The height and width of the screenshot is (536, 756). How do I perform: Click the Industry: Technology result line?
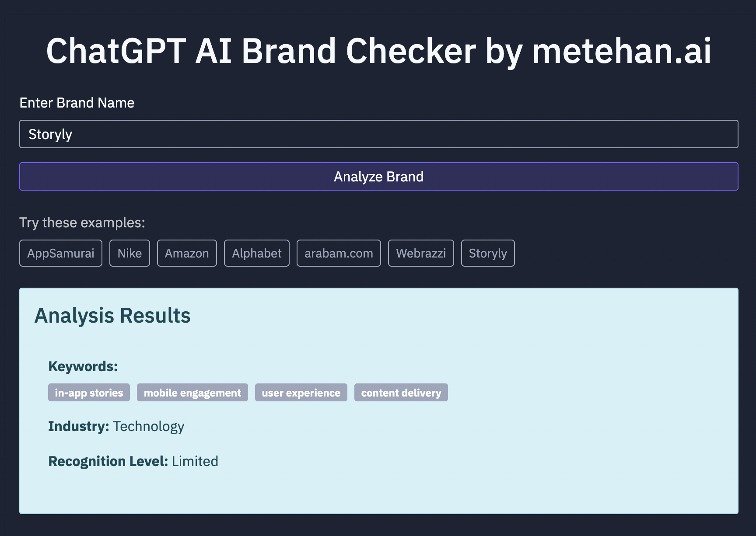click(x=116, y=426)
